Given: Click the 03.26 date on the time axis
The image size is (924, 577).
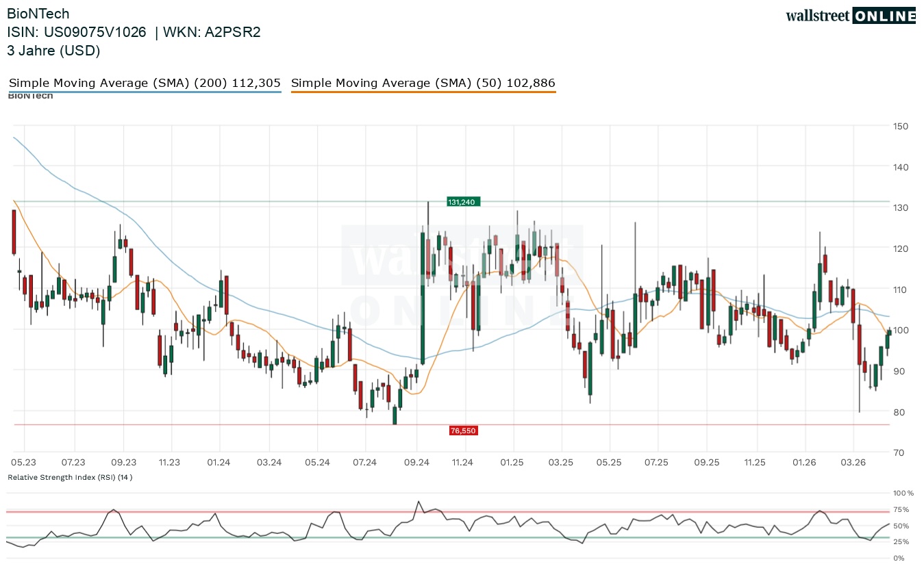Looking at the screenshot, I should 853,463.
